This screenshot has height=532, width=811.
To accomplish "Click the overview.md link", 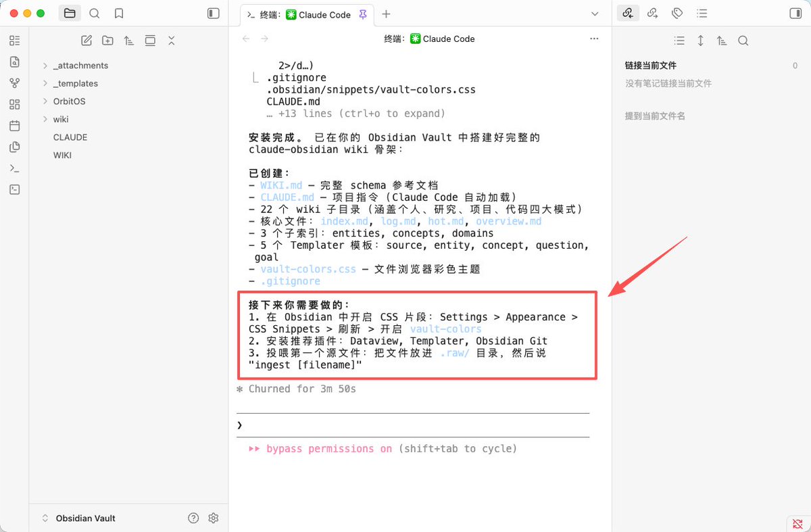I will coord(509,222).
